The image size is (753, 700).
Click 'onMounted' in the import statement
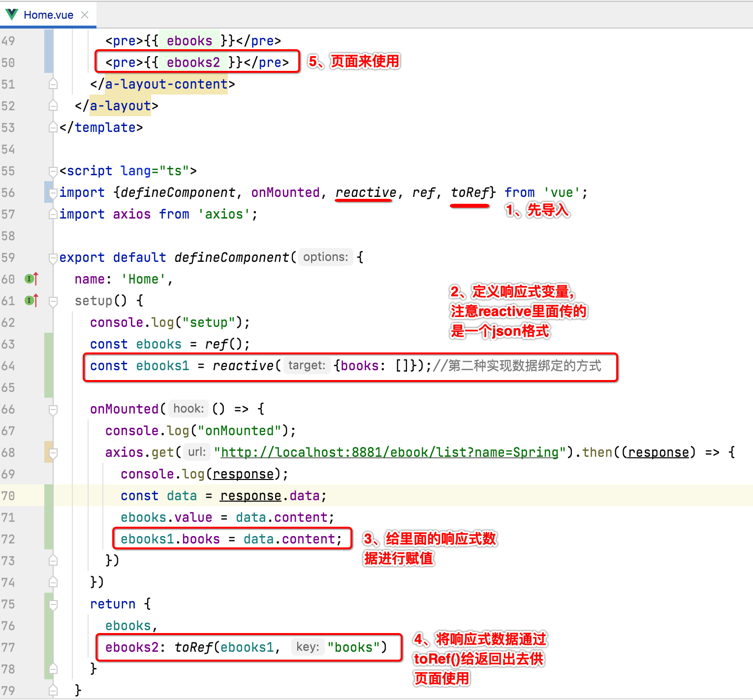tap(285, 192)
